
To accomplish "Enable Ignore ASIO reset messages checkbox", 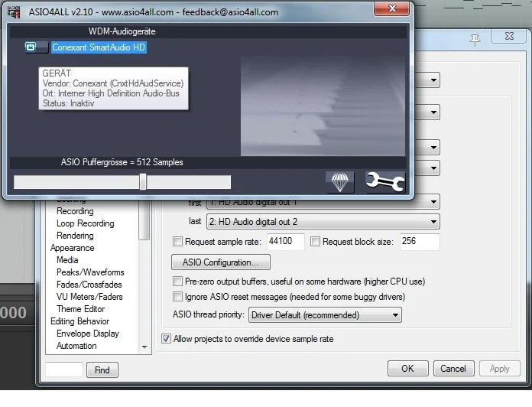I will tap(177, 296).
